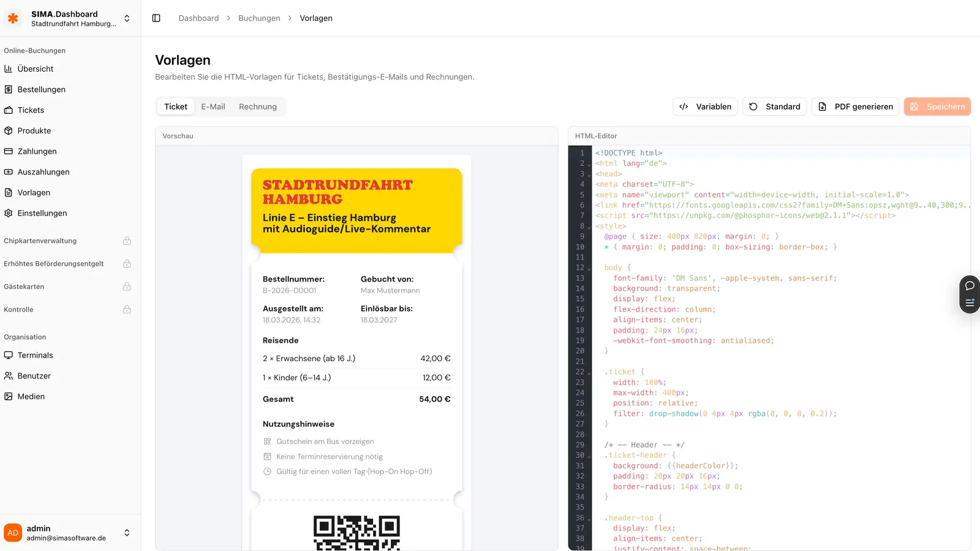This screenshot has width=980, height=551.
Task: Collapse code fold arrow at line 8
Action: pos(589,227)
